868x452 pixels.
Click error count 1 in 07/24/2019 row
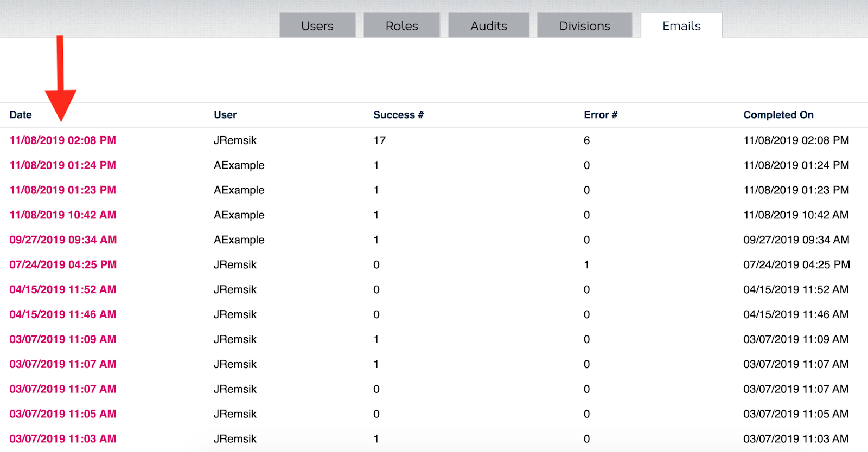(587, 265)
